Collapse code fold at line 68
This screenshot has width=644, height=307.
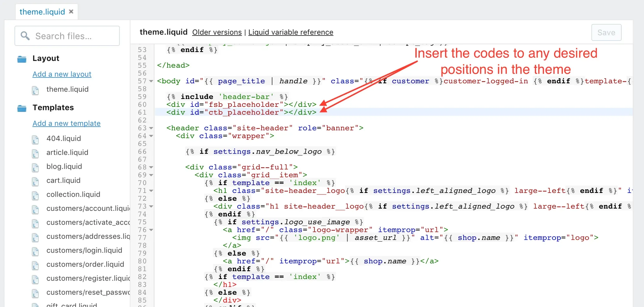[151, 167]
